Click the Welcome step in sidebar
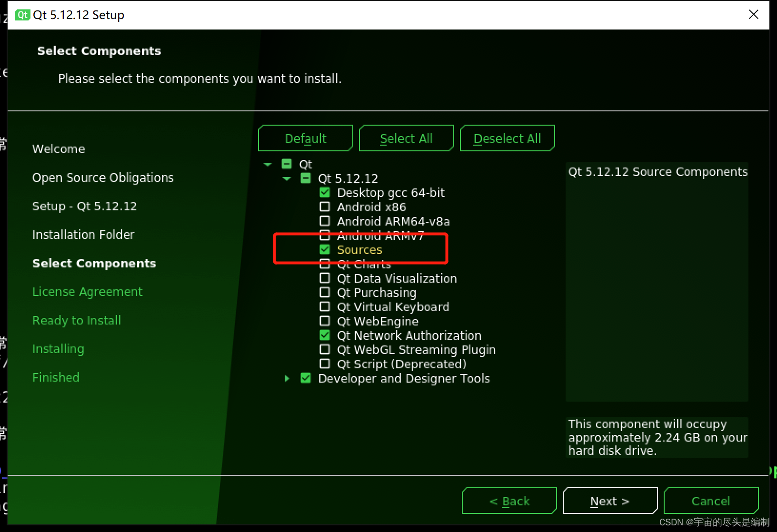Viewport: 777px width, 532px height. (x=59, y=149)
